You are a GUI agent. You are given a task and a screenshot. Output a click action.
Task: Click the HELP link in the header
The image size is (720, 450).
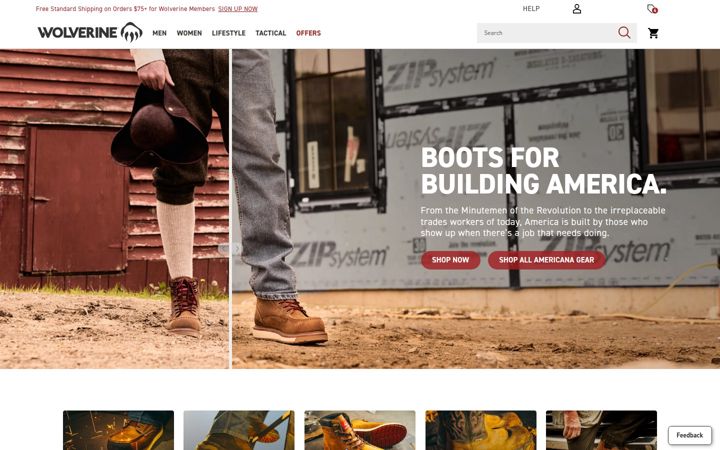tap(531, 9)
